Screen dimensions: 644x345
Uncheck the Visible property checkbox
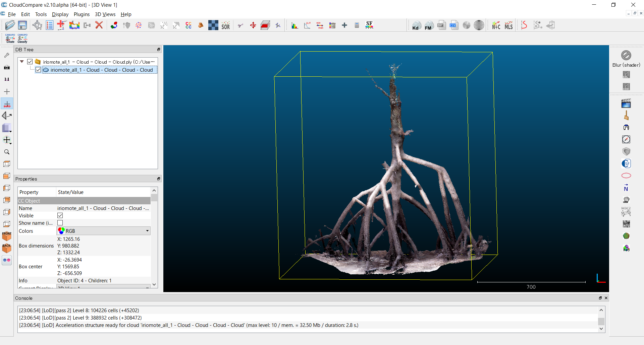coord(60,215)
